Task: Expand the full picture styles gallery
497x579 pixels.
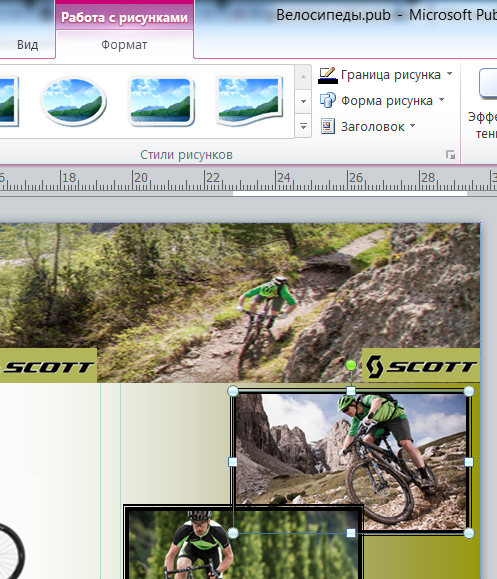Action: pos(303,126)
